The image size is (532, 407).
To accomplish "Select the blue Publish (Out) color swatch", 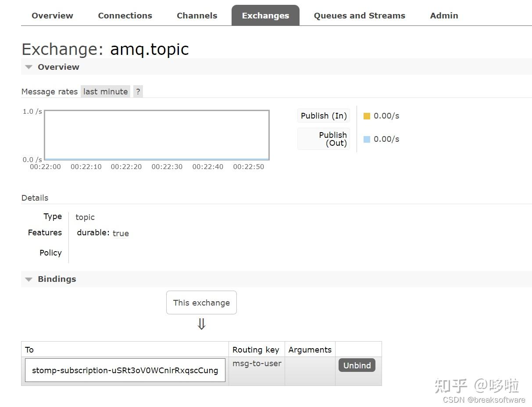I will click(367, 139).
